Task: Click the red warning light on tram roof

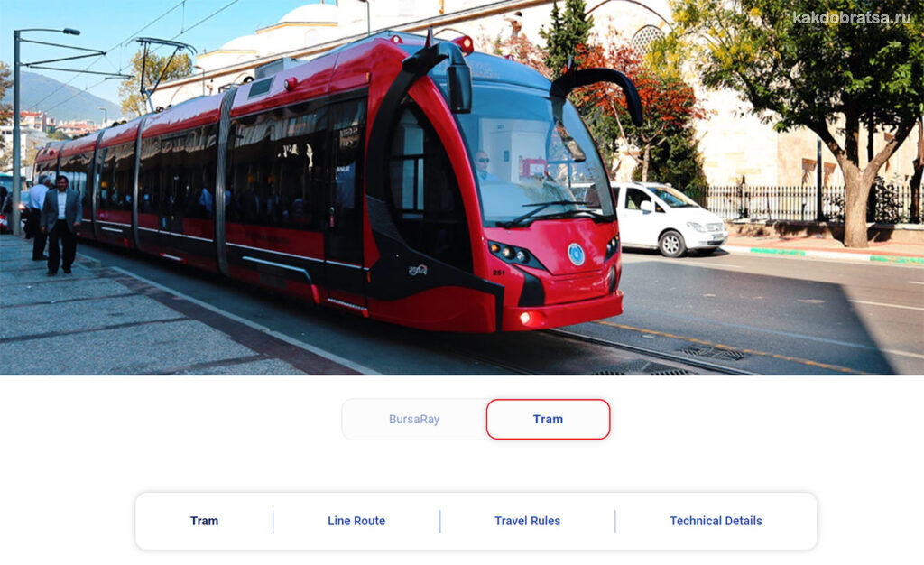Action: [464, 43]
